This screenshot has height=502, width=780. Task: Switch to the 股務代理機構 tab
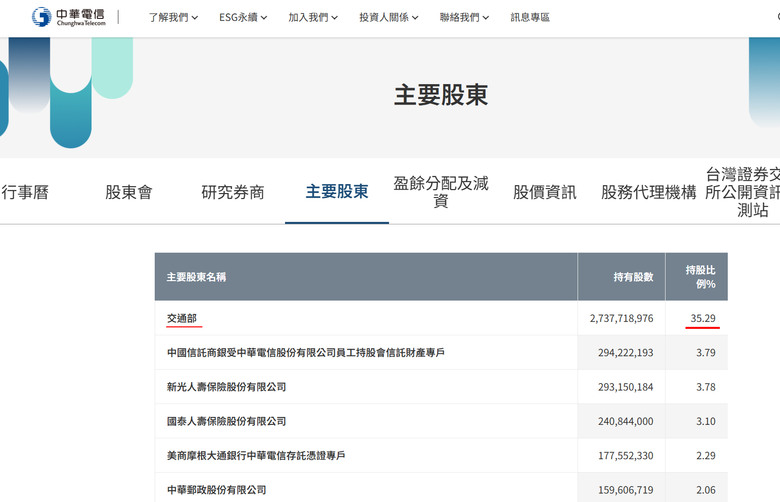[x=649, y=192]
